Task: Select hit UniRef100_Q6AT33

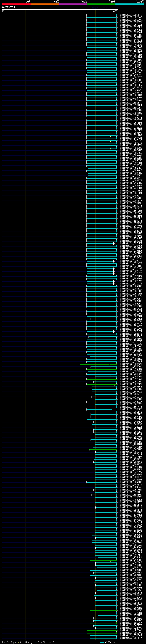Action: click(x=131, y=575)
